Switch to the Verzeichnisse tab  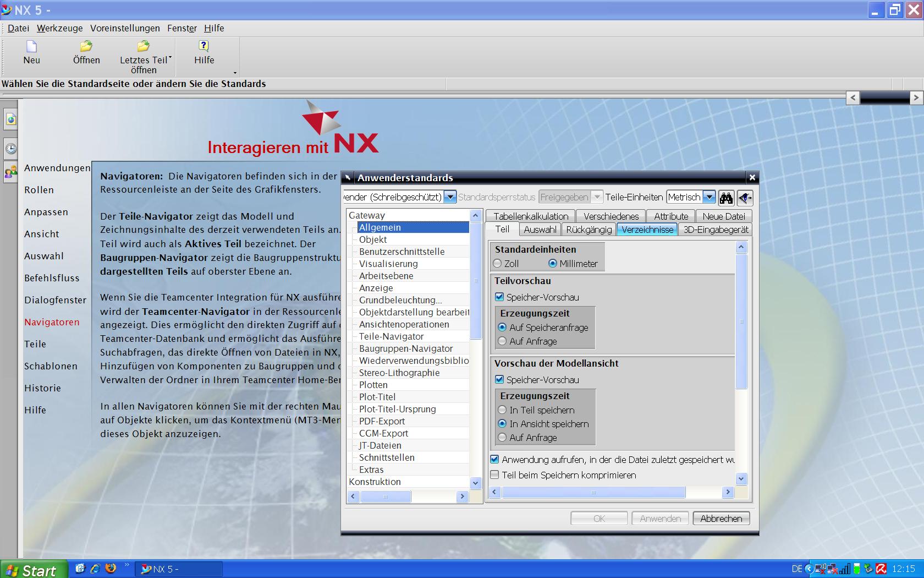tap(647, 230)
